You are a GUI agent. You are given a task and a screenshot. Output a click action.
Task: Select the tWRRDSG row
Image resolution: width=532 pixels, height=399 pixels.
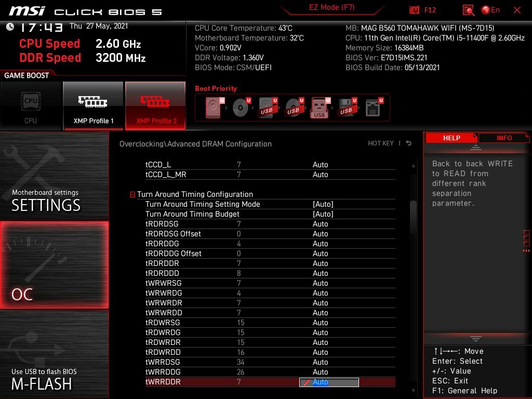[270, 362]
